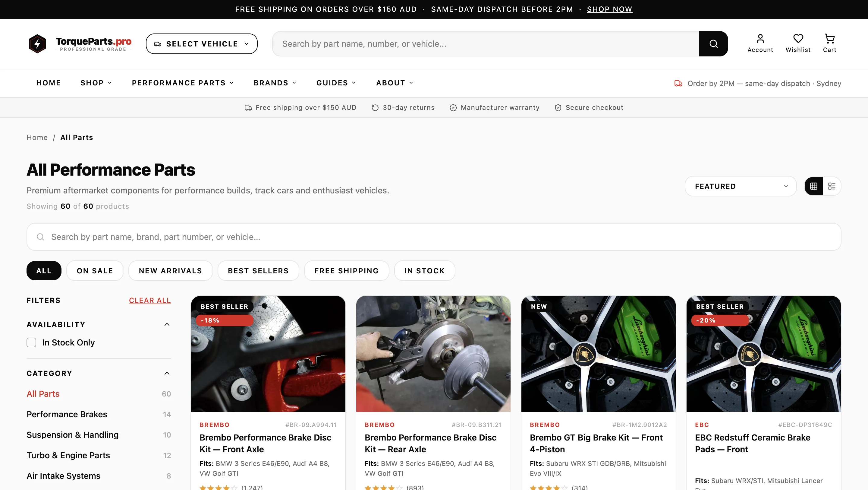Viewport: 868px width, 490px height.
Task: Open the FEATURED sort dropdown
Action: pyautogui.click(x=740, y=186)
